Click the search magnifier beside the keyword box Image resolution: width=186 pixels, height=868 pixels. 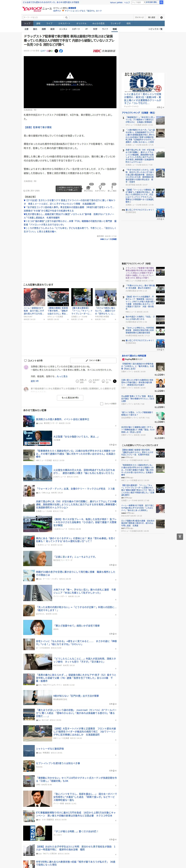click(x=66, y=18)
